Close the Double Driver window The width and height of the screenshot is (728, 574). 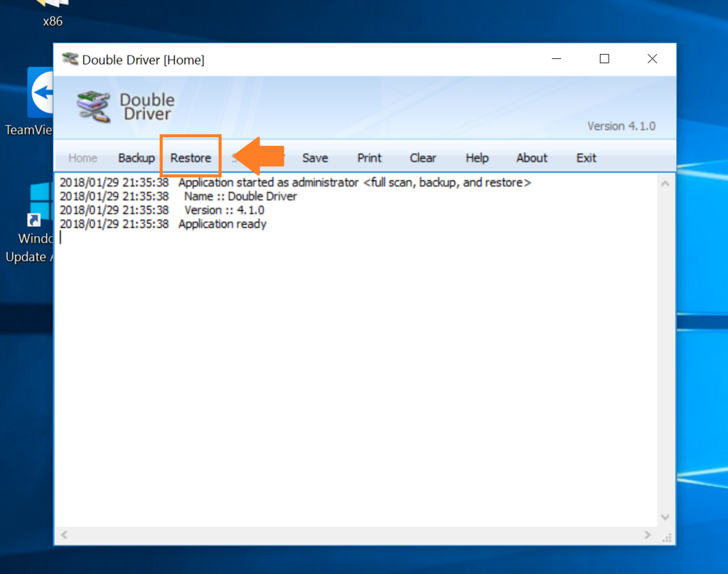click(652, 59)
